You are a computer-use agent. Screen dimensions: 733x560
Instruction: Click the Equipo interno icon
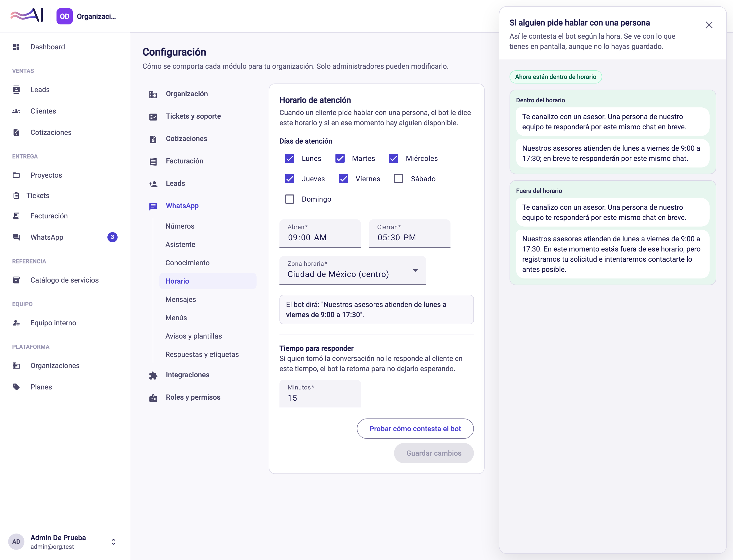coord(16,323)
